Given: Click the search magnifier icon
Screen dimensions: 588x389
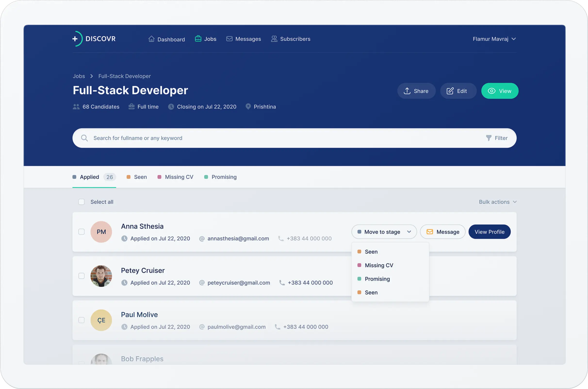Looking at the screenshot, I should [x=84, y=138].
